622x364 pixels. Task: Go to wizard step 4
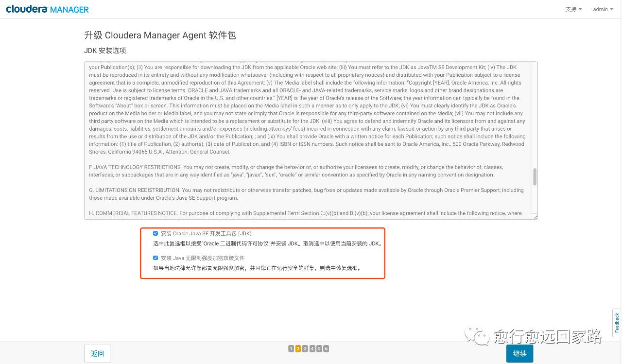coord(312,348)
